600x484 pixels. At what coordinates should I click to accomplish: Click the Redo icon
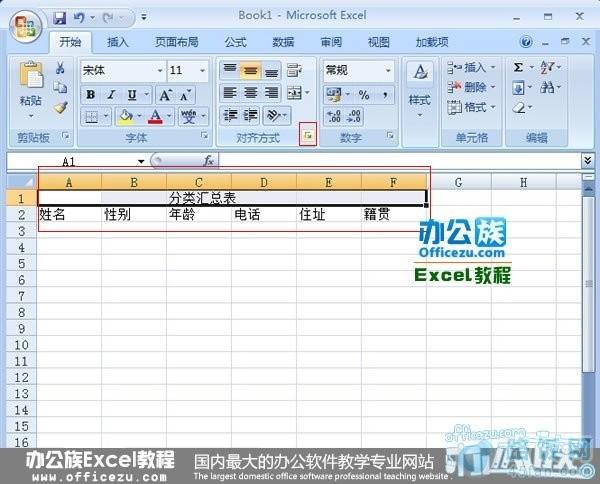[x=108, y=18]
